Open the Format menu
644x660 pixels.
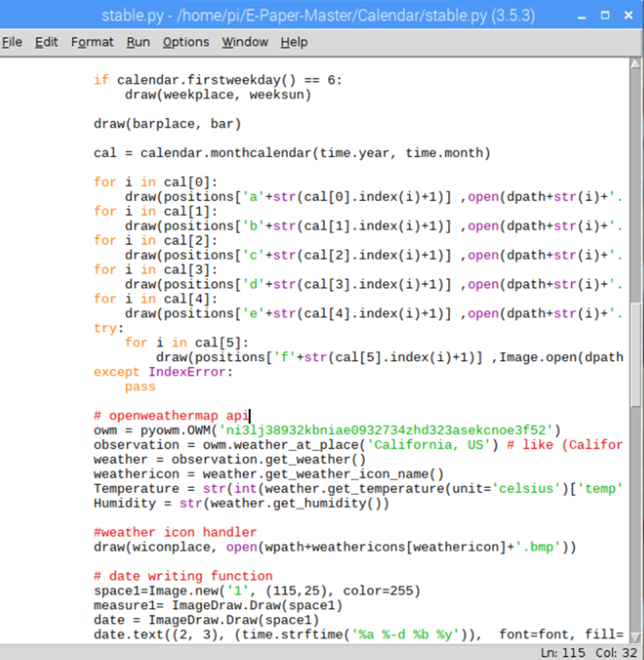92,42
